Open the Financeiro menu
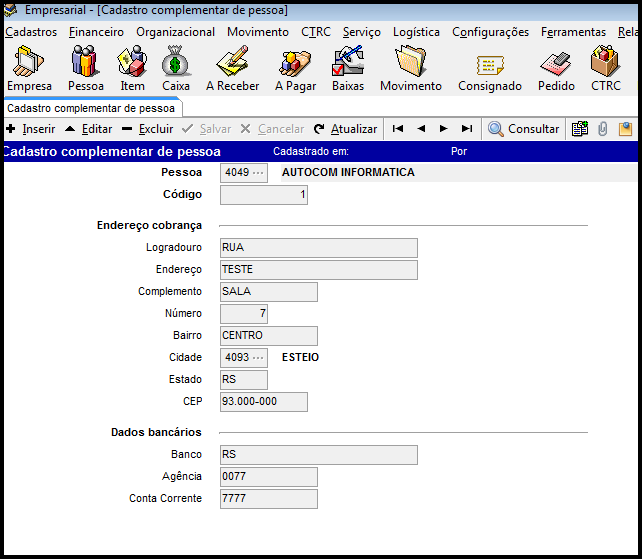The width and height of the screenshot is (642, 559). coord(96,32)
